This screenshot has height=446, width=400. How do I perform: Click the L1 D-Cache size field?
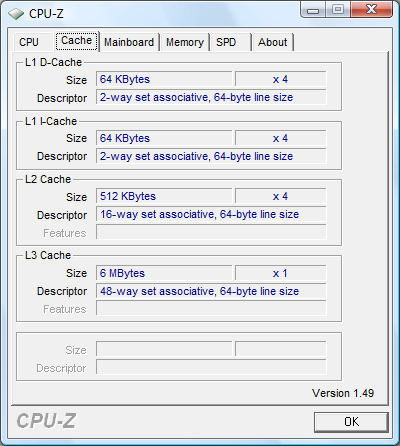click(x=164, y=79)
